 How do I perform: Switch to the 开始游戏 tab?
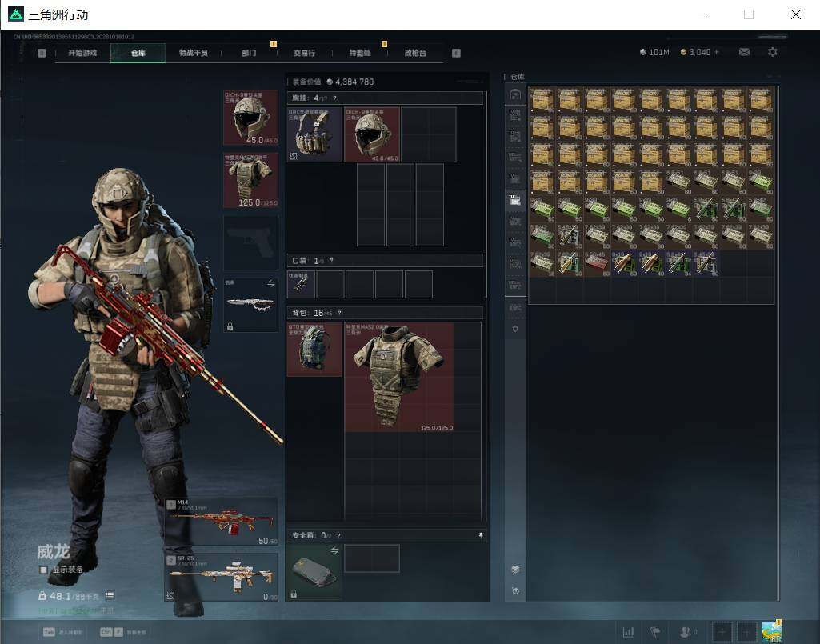click(x=82, y=53)
